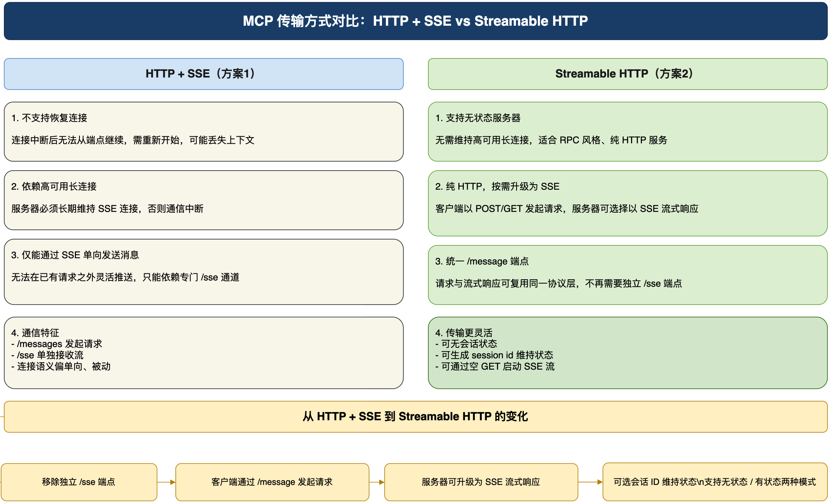Screen dimensions: 831x504
Task: Click arrow pointing to 可选会话 ID box
Action: (x=591, y=482)
